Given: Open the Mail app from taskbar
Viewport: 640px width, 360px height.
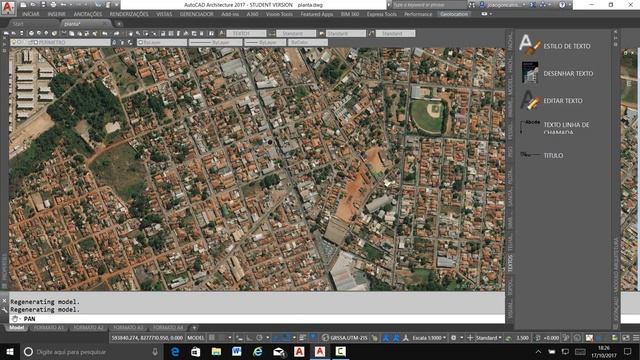Looking at the screenshot, I should (x=278, y=351).
